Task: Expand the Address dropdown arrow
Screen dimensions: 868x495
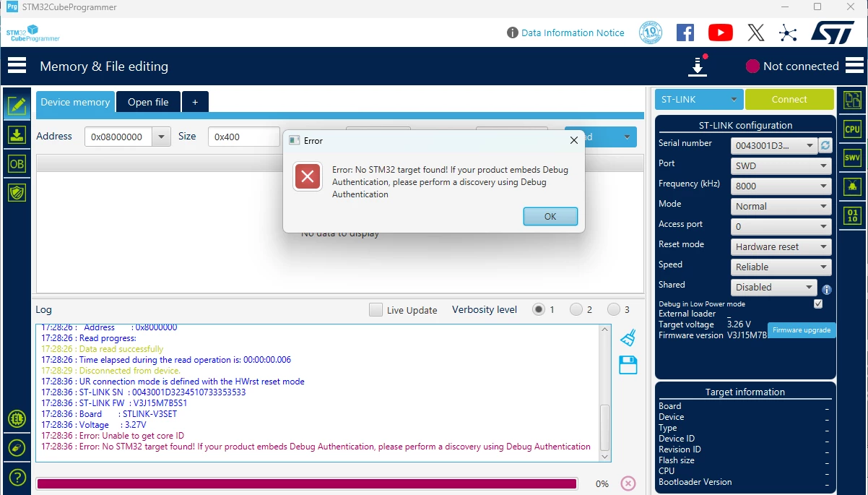Action: (x=162, y=137)
